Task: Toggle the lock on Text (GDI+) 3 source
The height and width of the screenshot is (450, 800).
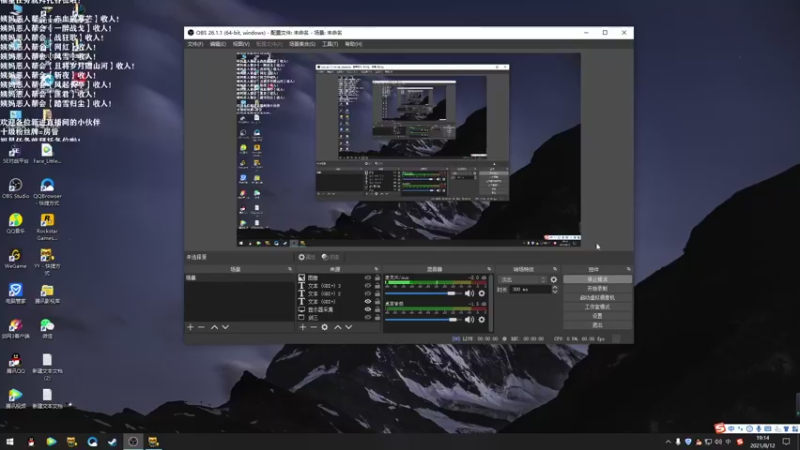Action: pyautogui.click(x=378, y=286)
